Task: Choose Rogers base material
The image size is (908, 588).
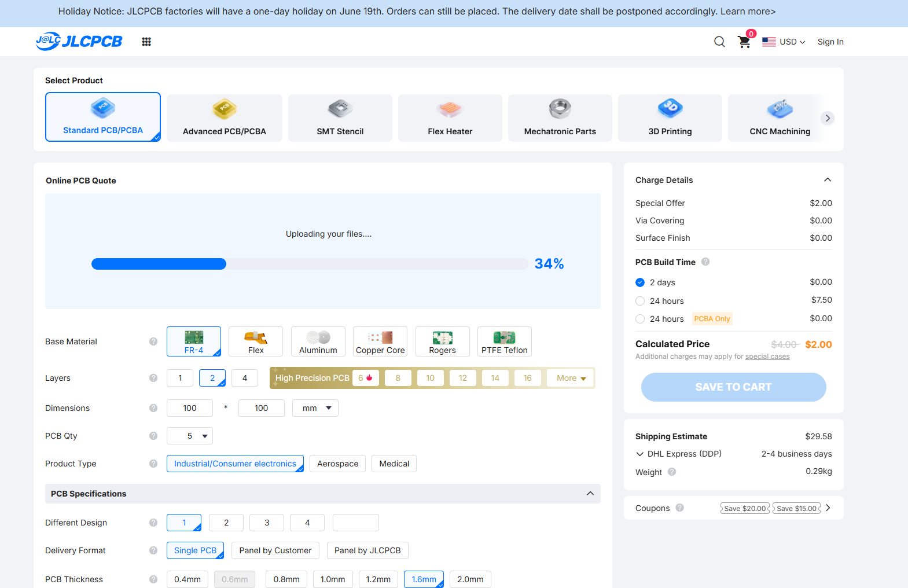Action: click(443, 341)
